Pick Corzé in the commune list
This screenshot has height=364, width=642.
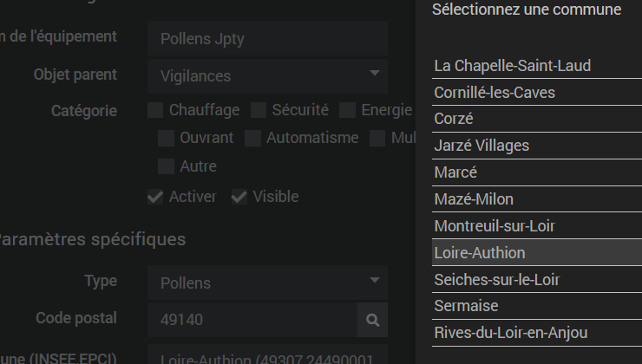(x=454, y=119)
